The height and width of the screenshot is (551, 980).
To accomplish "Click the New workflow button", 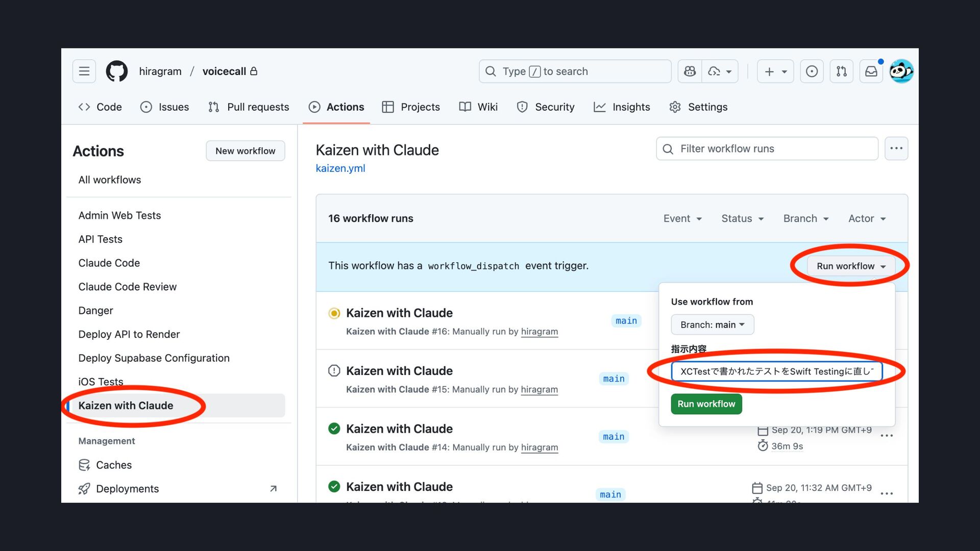I will click(x=246, y=151).
